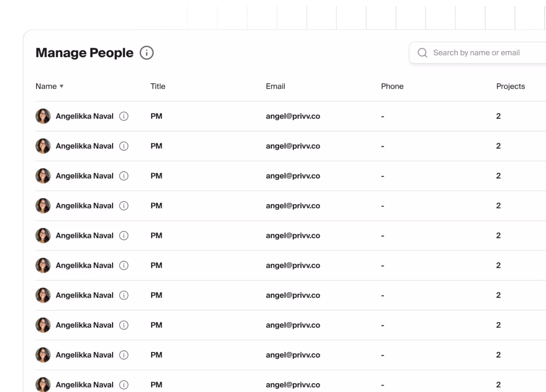Click the search magnifier icon
The image size is (546, 392).
point(422,53)
